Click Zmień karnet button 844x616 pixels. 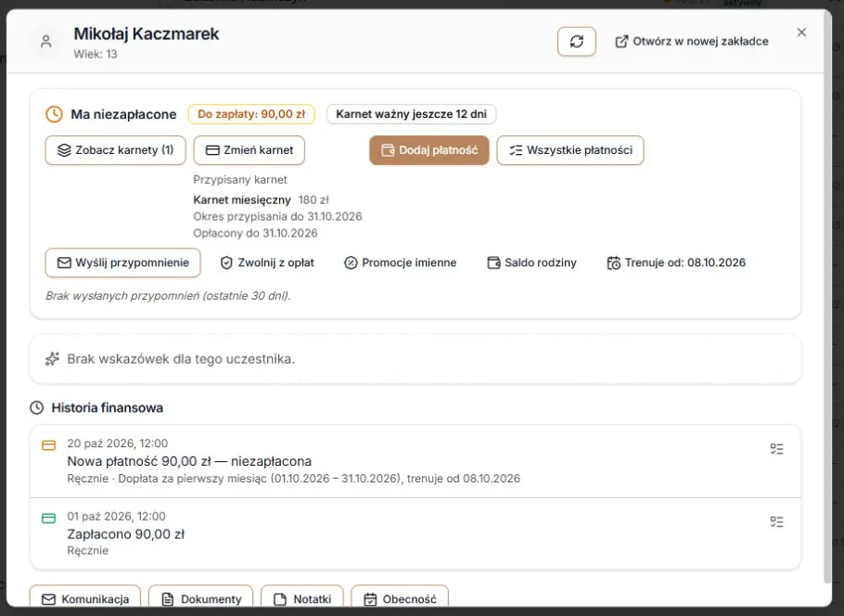(249, 150)
